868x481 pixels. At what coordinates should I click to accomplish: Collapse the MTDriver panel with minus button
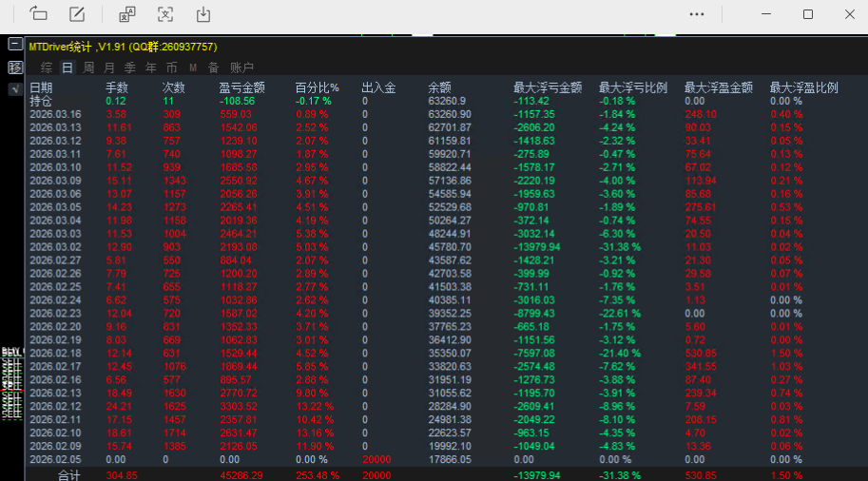(x=15, y=44)
